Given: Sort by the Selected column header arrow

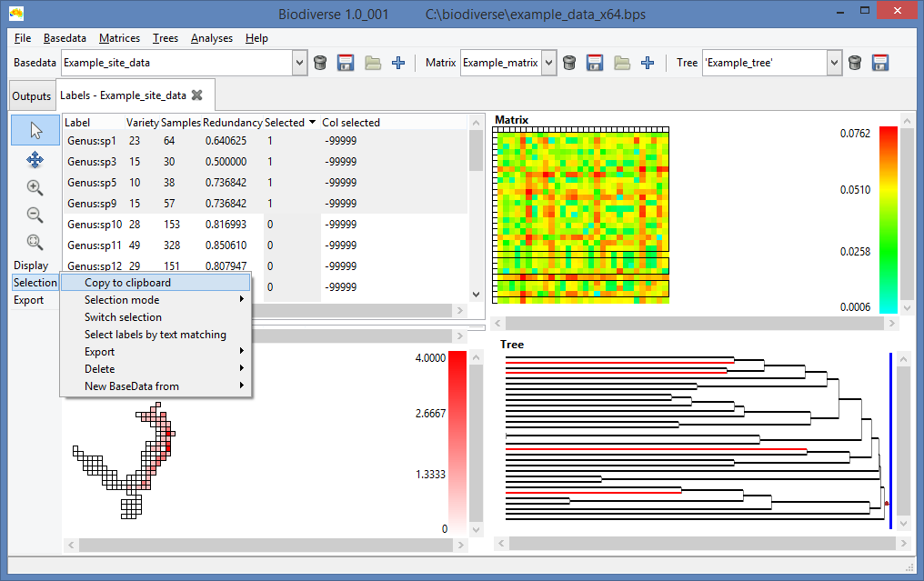Looking at the screenshot, I should click(x=310, y=122).
